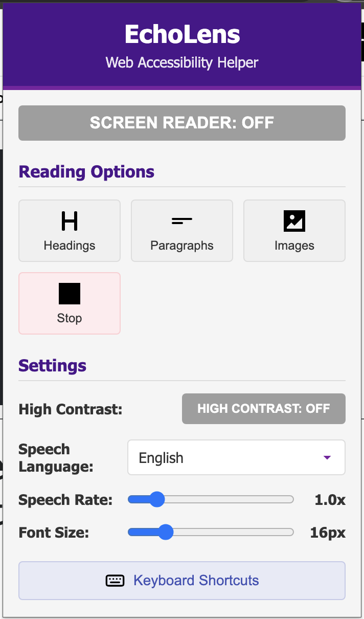The height and width of the screenshot is (619, 364).
Task: Click the Stop label text
Action: [70, 318]
